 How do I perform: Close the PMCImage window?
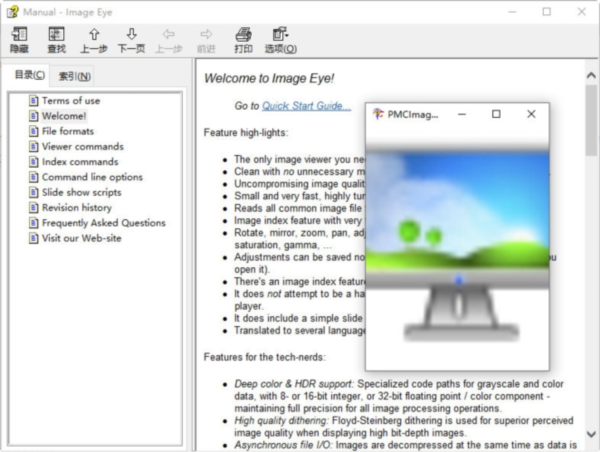coord(531,114)
